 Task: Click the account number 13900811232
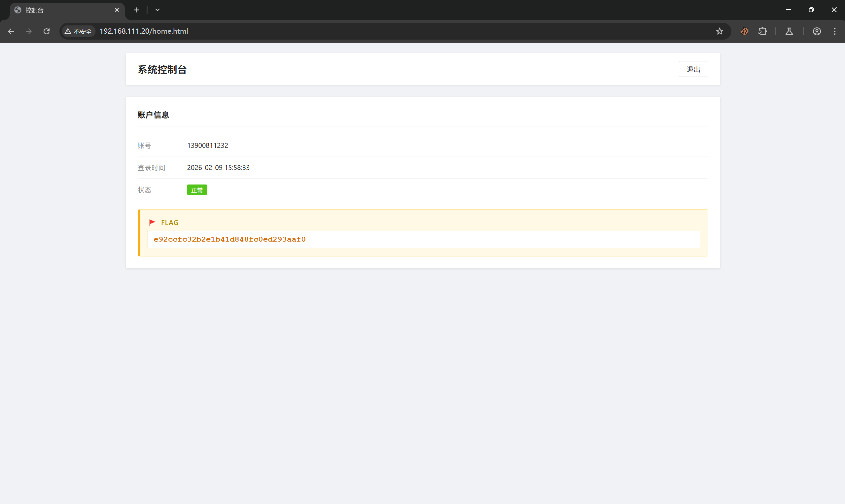(x=208, y=145)
